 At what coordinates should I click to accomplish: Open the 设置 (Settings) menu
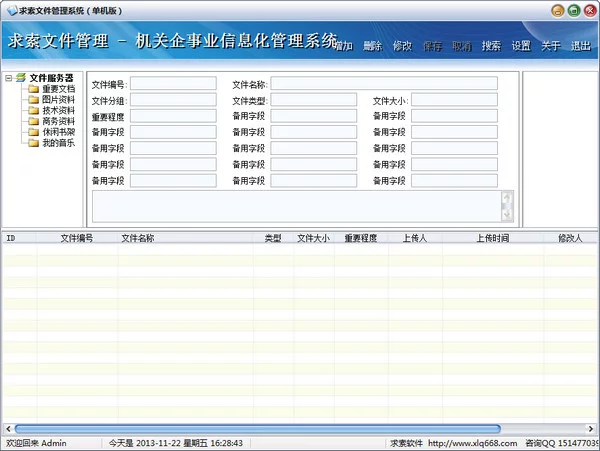click(522, 46)
